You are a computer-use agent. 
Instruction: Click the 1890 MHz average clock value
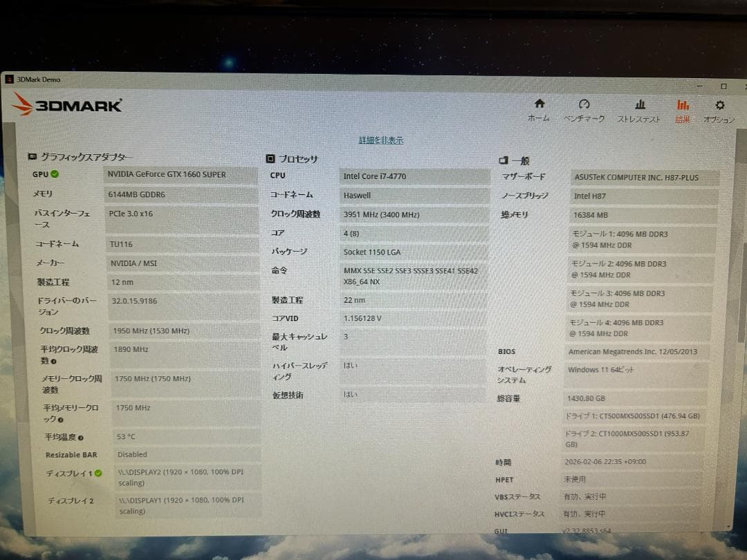pos(185,355)
